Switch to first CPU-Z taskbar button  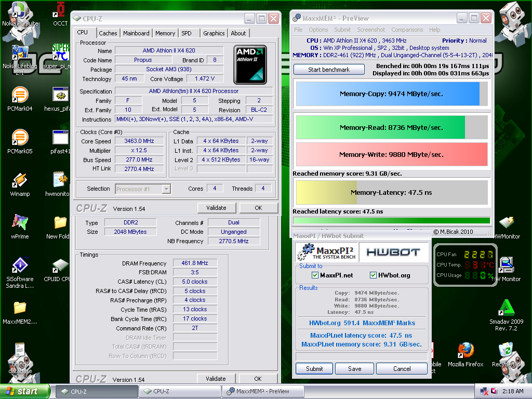tap(96, 392)
